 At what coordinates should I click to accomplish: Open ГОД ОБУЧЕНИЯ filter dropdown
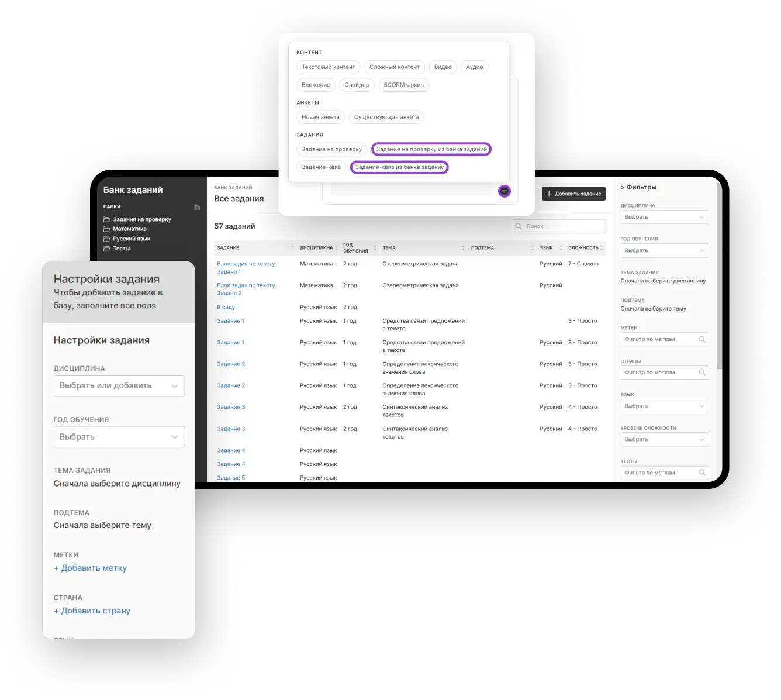tap(664, 250)
